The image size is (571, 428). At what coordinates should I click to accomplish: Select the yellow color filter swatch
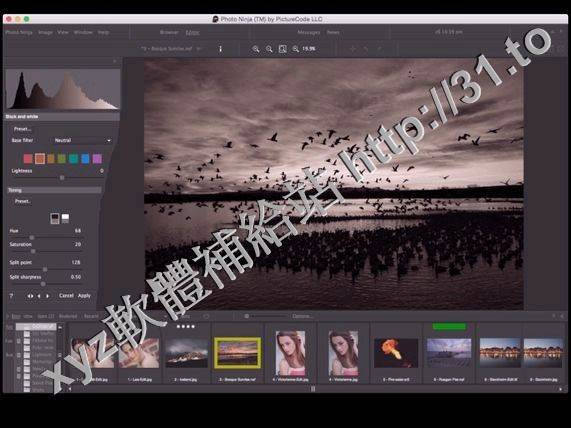tap(51, 158)
